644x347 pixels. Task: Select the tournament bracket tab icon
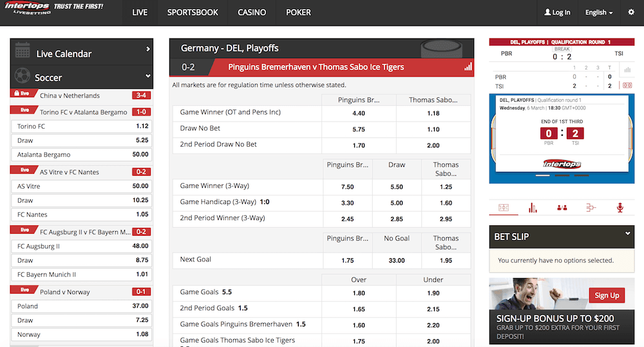point(591,208)
